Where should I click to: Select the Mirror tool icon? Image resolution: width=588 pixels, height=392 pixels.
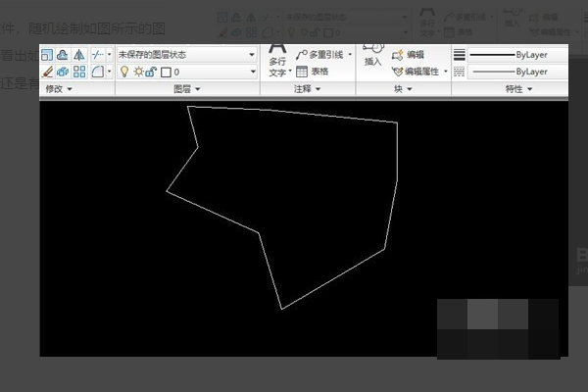coord(78,55)
